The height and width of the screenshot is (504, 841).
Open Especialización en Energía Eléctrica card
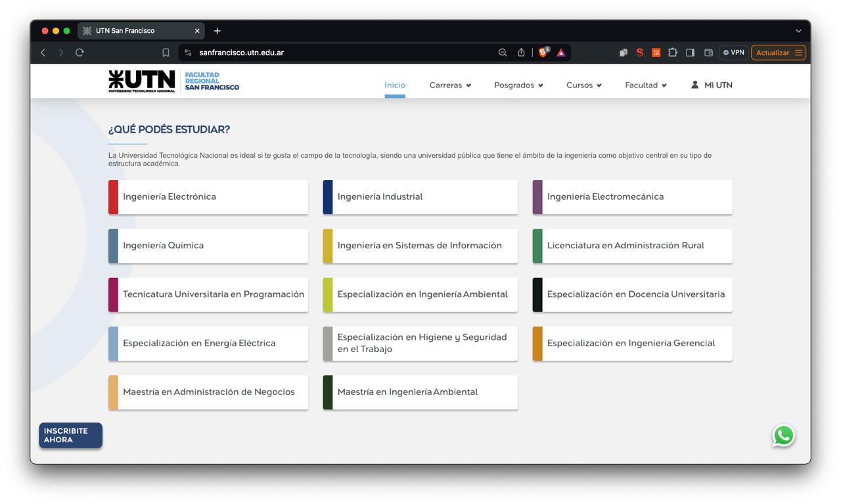(x=208, y=344)
